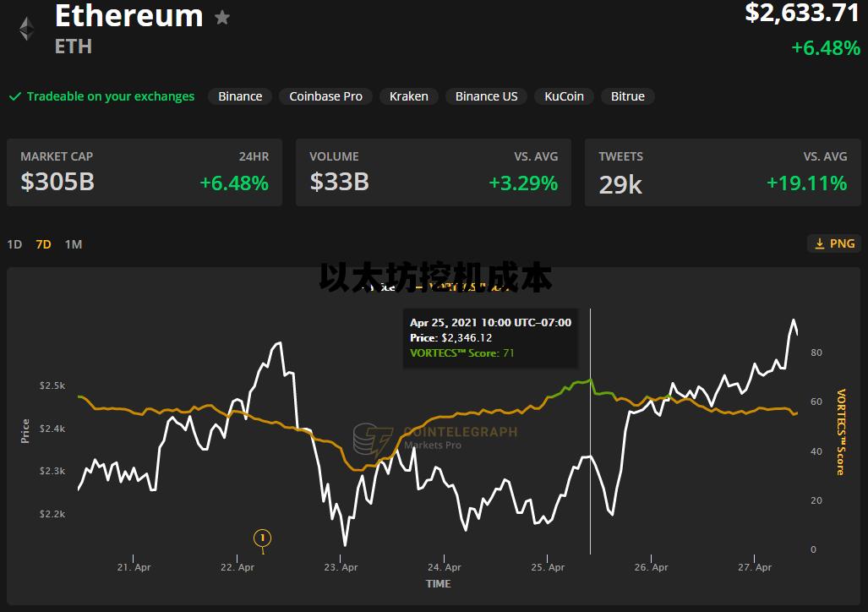Click the 26. Apr axis date label
This screenshot has height=612, width=868.
[x=651, y=567]
